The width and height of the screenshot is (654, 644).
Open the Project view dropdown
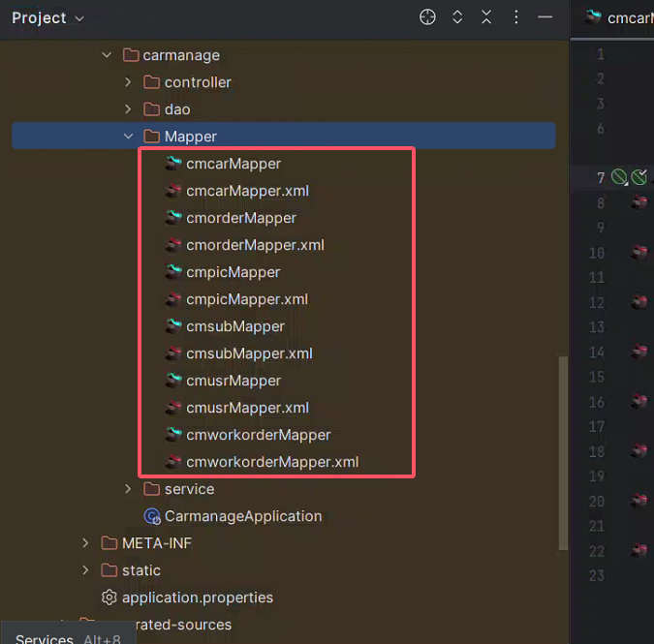pyautogui.click(x=47, y=18)
